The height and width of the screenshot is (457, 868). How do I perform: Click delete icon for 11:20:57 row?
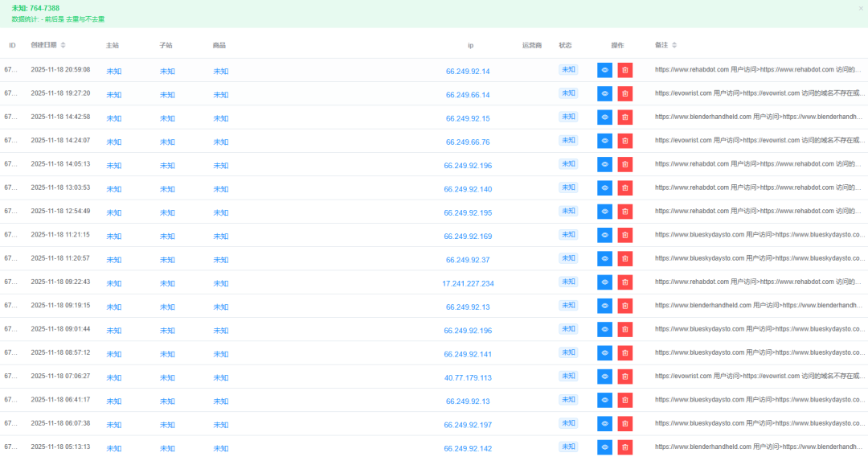[625, 259]
